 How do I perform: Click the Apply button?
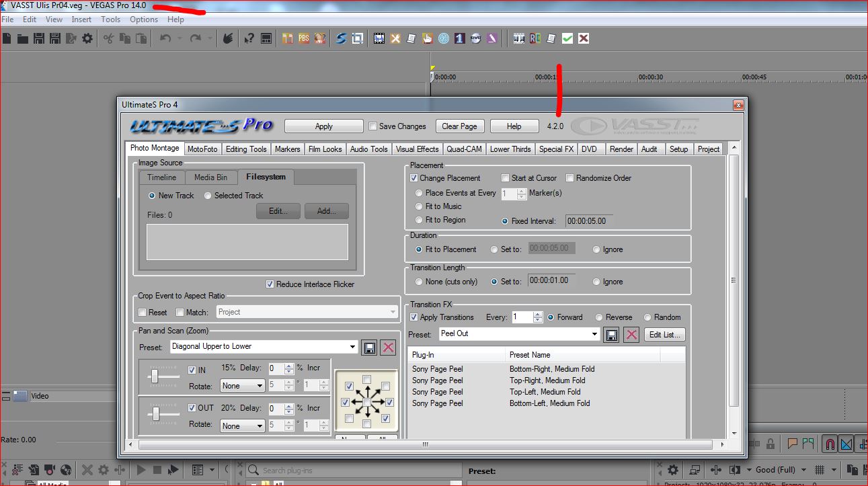click(324, 126)
